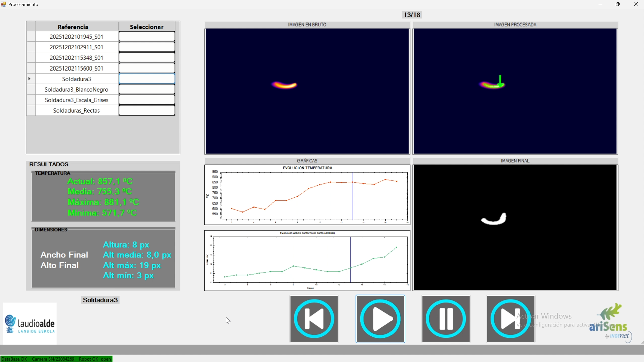Viewport: 644px width, 362px height.
Task: Click the Máxima: 881,1 ºC value
Action: click(x=103, y=202)
